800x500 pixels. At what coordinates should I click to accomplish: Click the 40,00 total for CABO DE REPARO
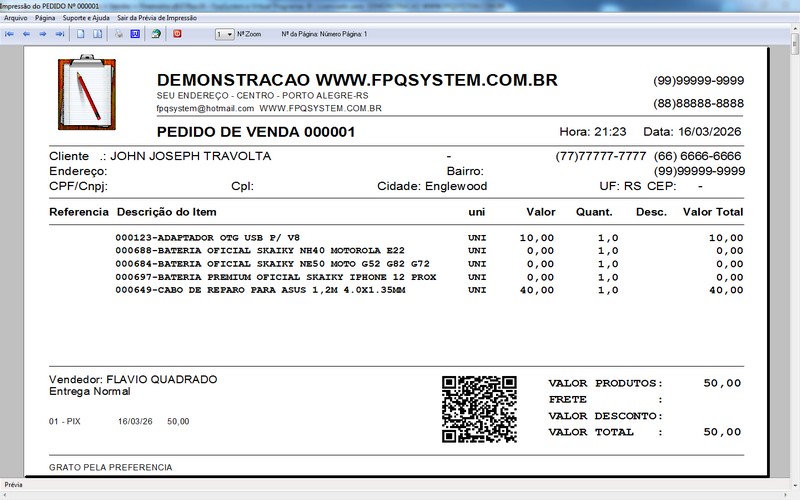726,290
